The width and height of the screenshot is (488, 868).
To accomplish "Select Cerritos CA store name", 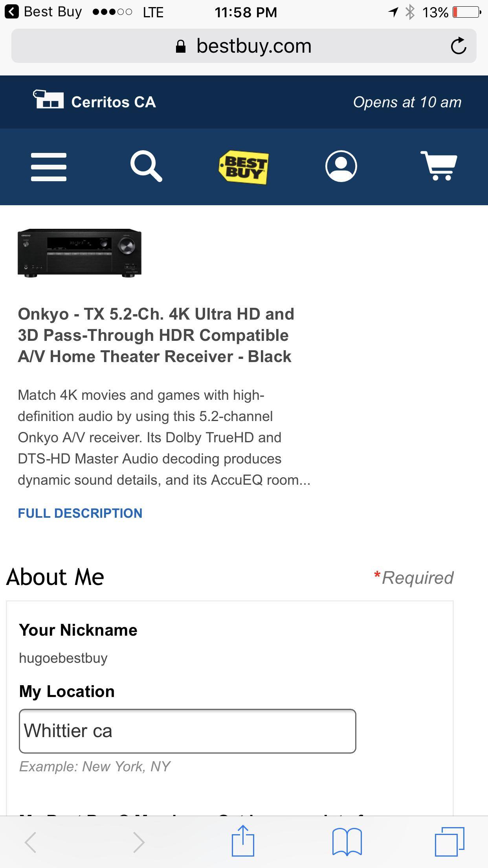I will pos(113,101).
